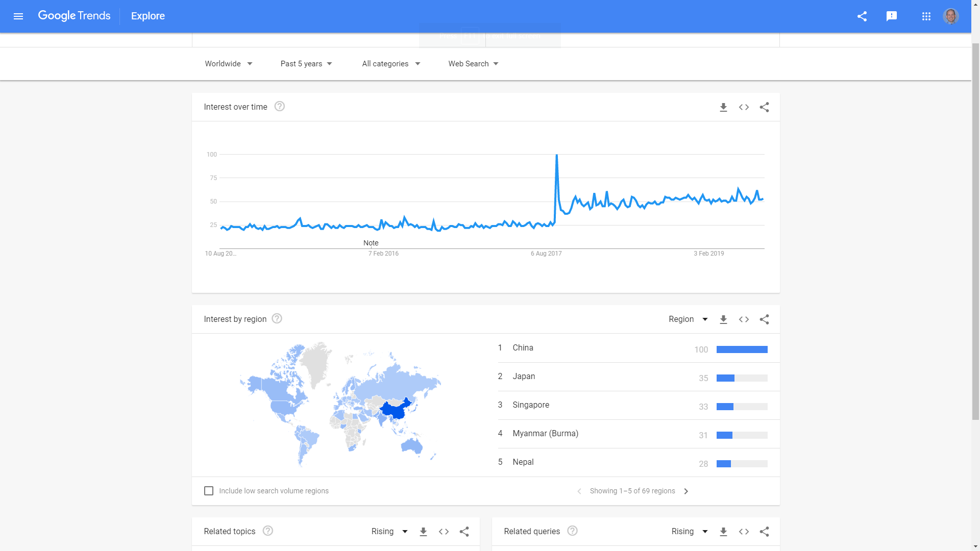
Task: Change the Web Search type dropdown
Action: pyautogui.click(x=473, y=64)
